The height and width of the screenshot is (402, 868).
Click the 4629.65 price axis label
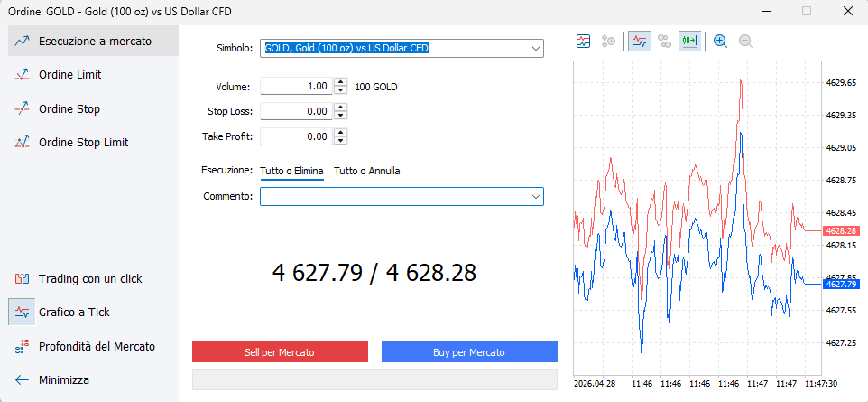pos(842,82)
